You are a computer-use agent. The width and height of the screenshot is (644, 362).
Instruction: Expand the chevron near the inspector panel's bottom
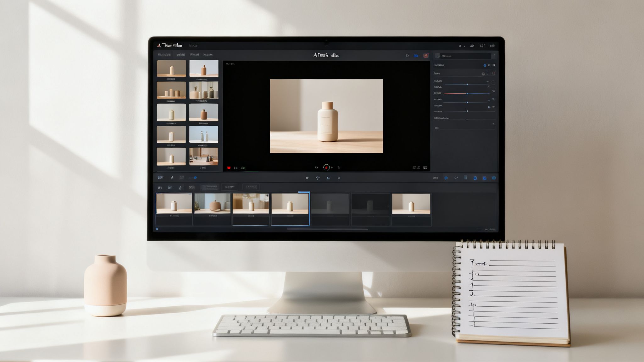[493, 124]
